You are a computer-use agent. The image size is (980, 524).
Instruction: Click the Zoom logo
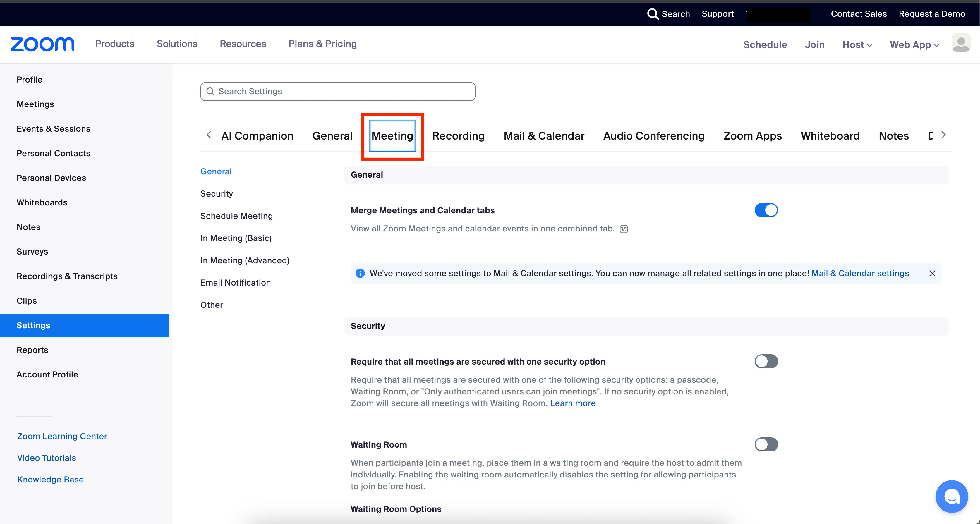pos(42,44)
